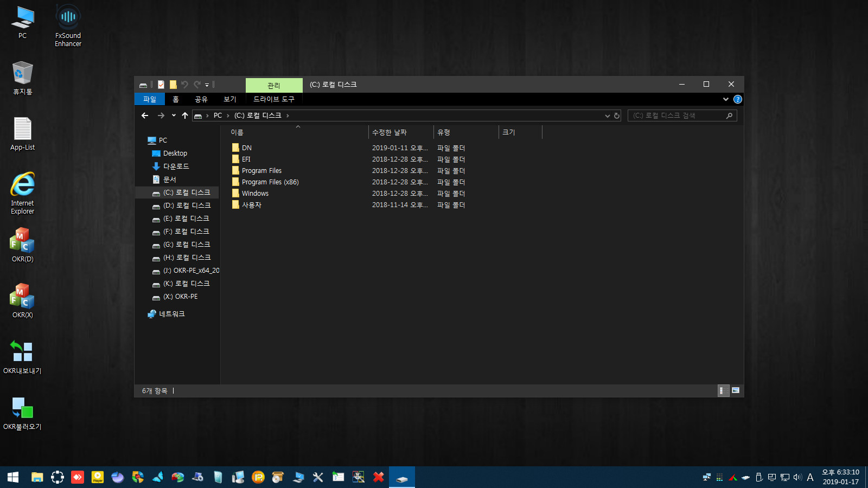The image size is (868, 488).
Task: Open the Help question mark icon
Action: (738, 99)
